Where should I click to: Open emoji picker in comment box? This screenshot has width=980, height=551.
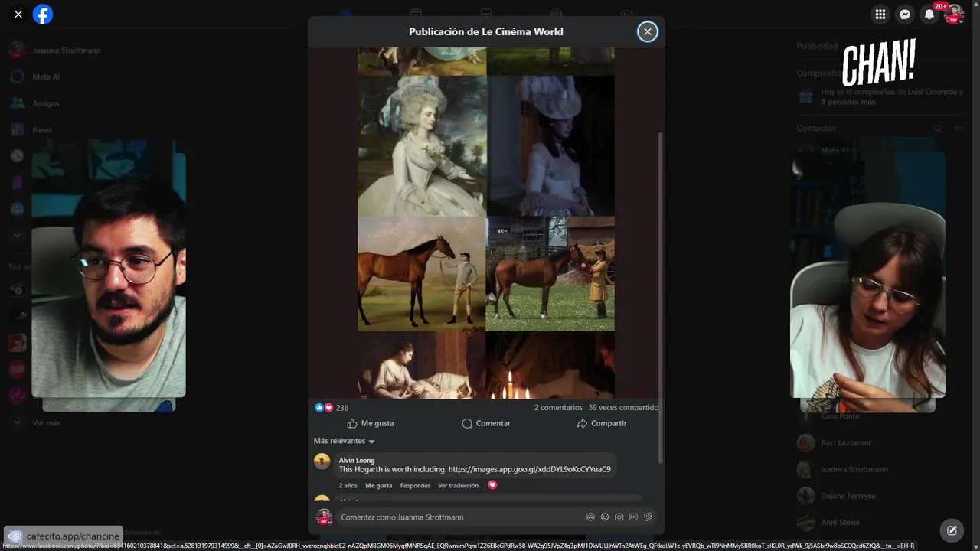click(605, 517)
